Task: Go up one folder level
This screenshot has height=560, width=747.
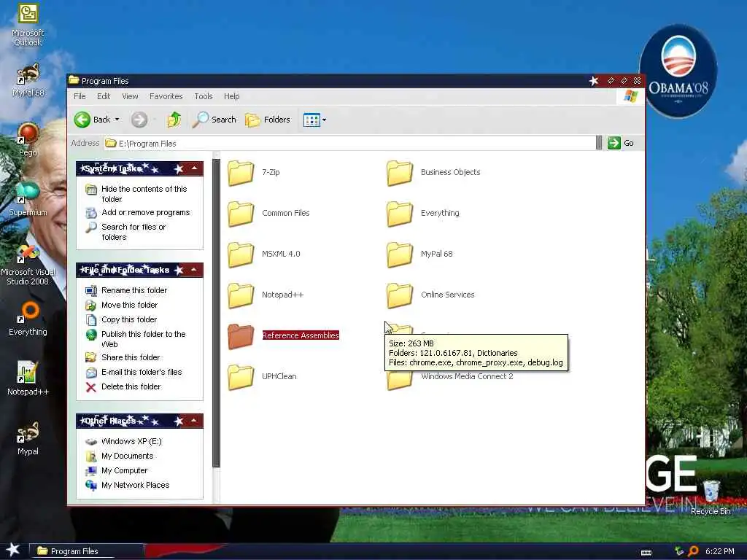Action: tap(174, 120)
